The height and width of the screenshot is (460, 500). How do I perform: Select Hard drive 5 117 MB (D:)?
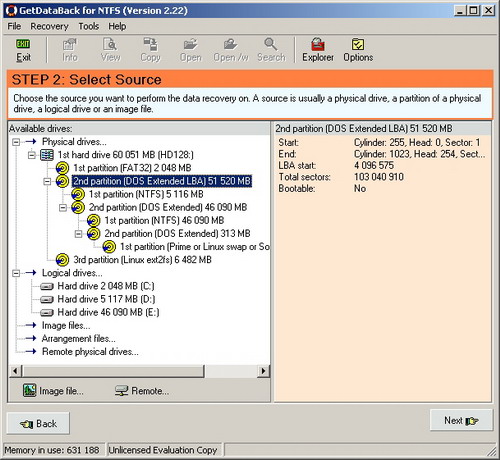[106, 299]
